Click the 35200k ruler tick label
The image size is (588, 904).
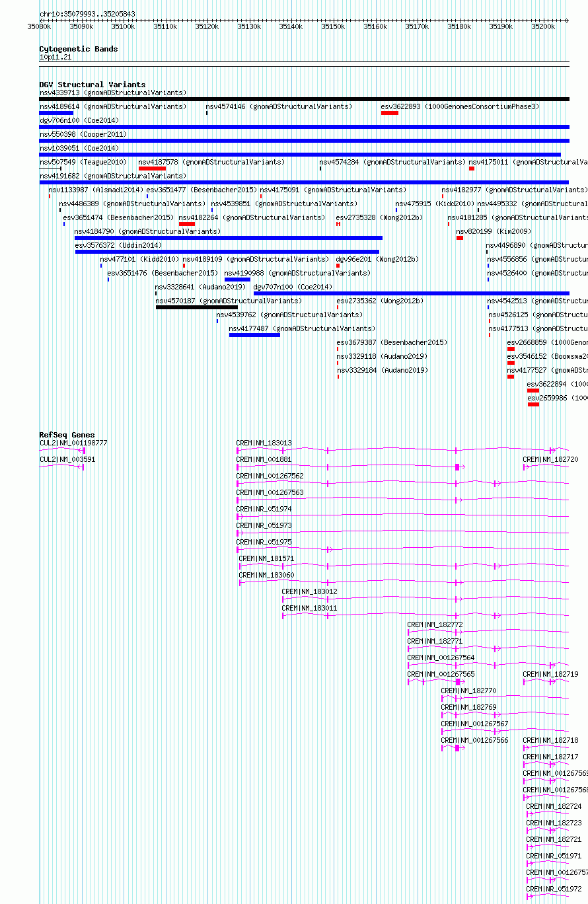point(543,26)
